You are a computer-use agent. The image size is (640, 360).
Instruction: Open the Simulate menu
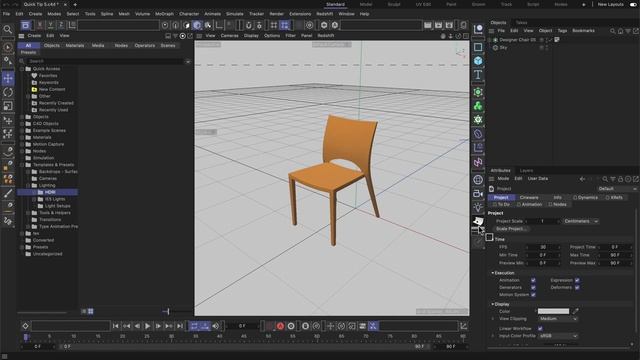tap(235, 14)
